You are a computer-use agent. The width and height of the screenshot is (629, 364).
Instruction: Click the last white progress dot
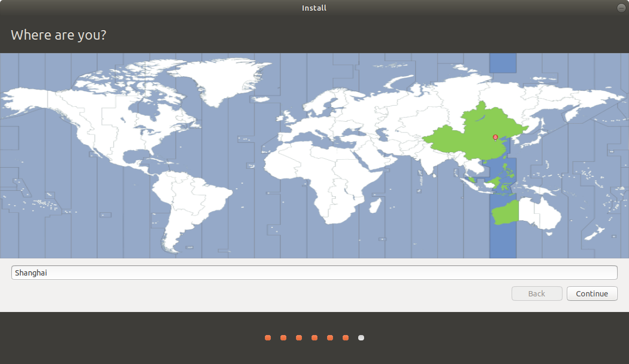click(x=361, y=338)
